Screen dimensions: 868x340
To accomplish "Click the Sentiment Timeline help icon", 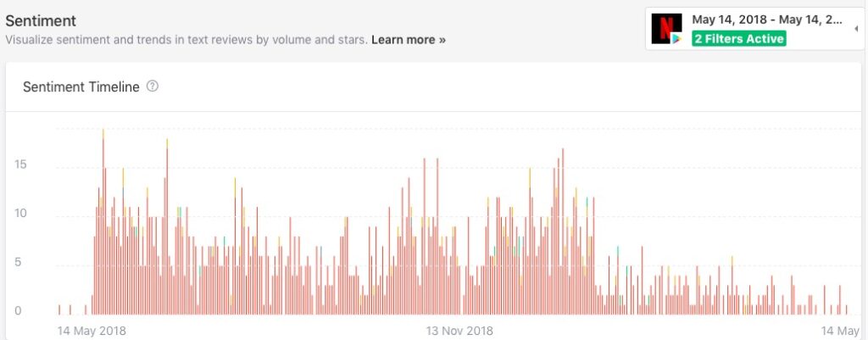I will 153,86.
